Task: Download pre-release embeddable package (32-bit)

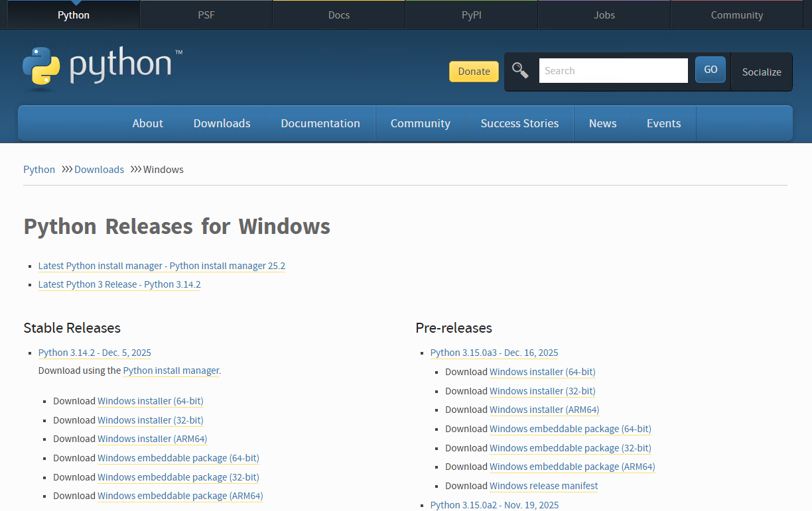Action: [571, 448]
